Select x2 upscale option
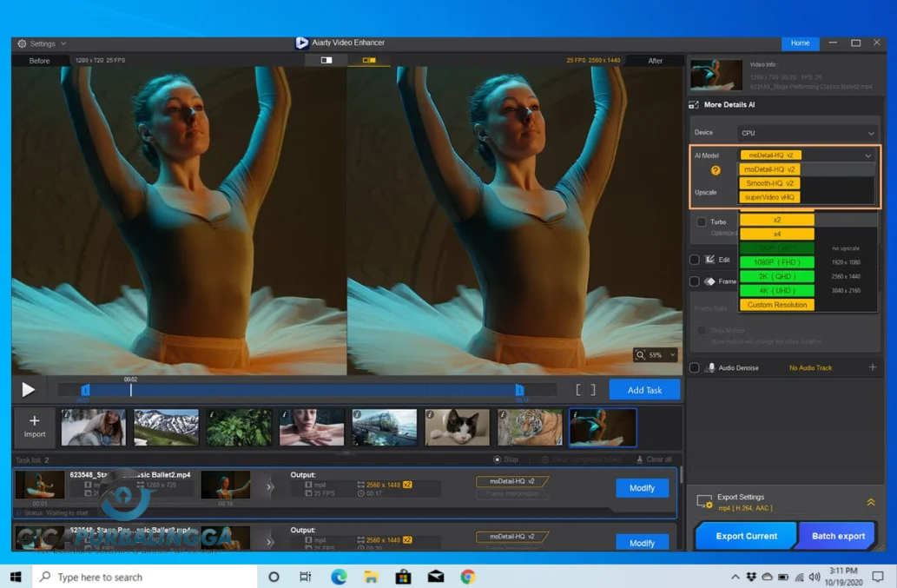 [x=777, y=220]
